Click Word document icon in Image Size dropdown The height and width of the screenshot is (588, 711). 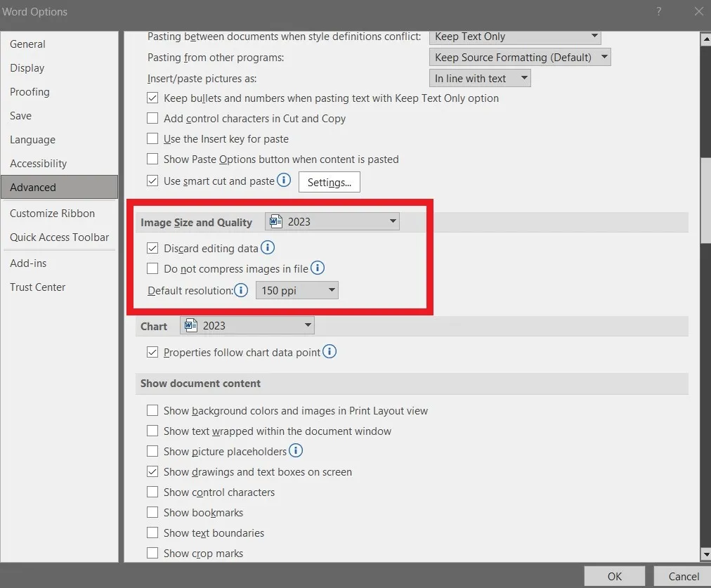click(x=275, y=221)
